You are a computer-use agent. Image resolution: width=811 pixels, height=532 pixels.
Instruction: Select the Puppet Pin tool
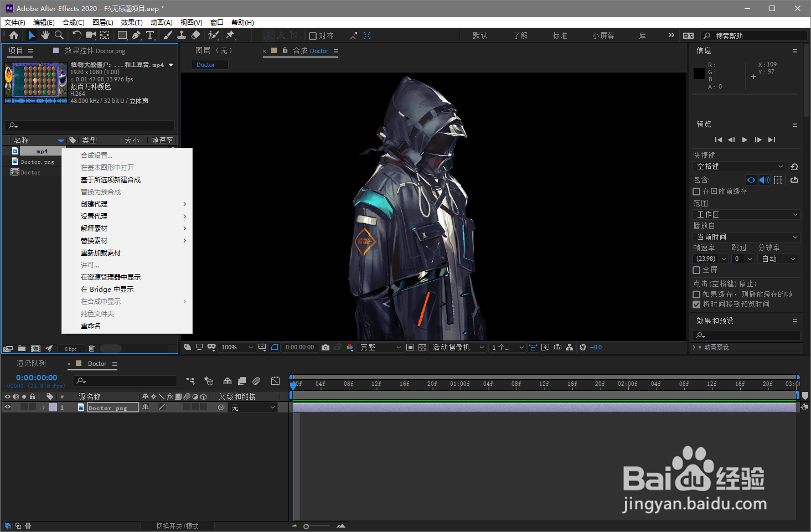click(x=230, y=35)
